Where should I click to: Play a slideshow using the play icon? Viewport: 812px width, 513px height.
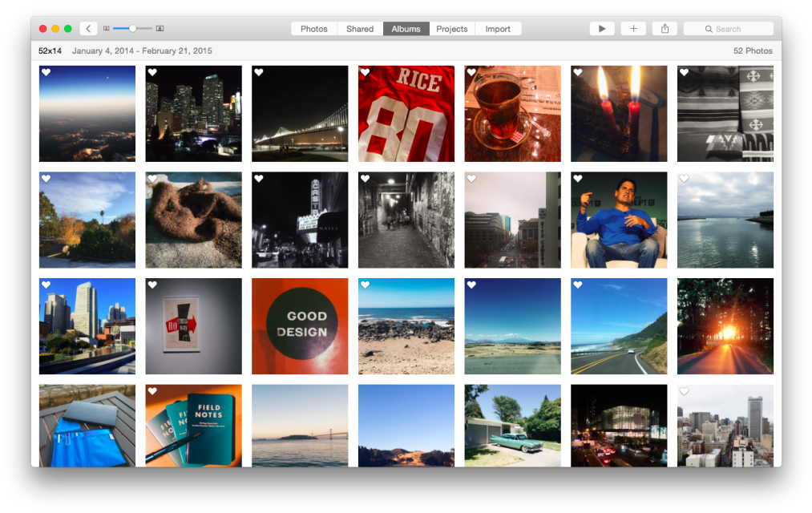602,28
